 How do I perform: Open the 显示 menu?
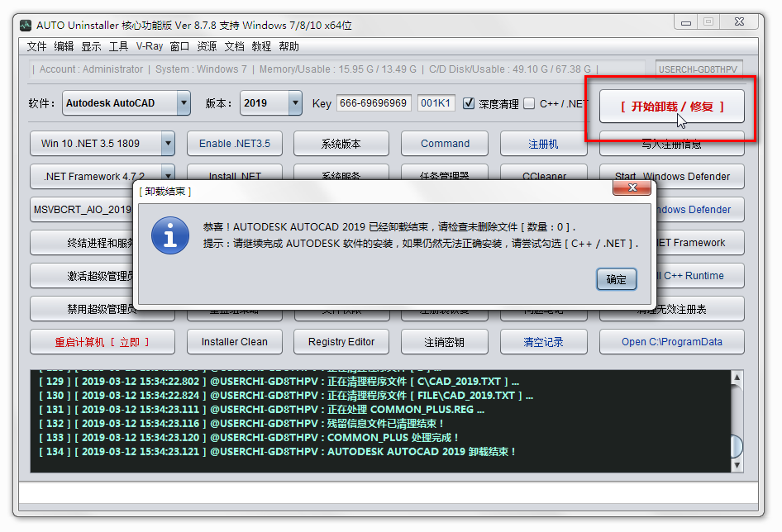tap(91, 46)
